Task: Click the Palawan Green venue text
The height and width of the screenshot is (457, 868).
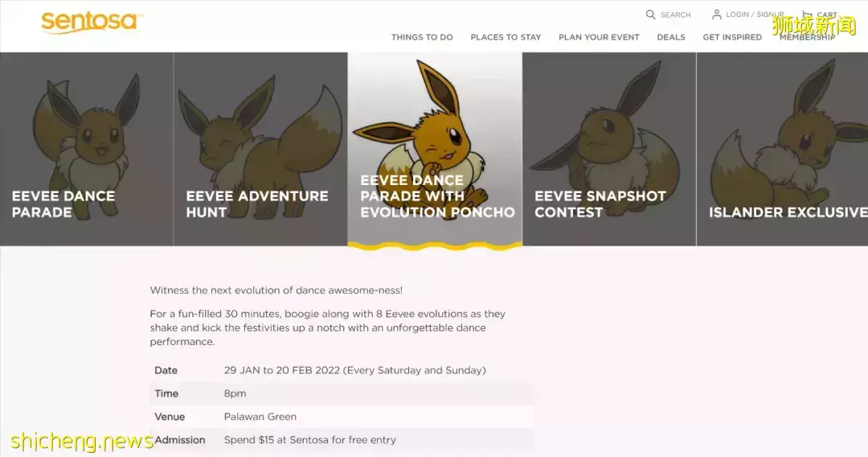Action: (260, 417)
